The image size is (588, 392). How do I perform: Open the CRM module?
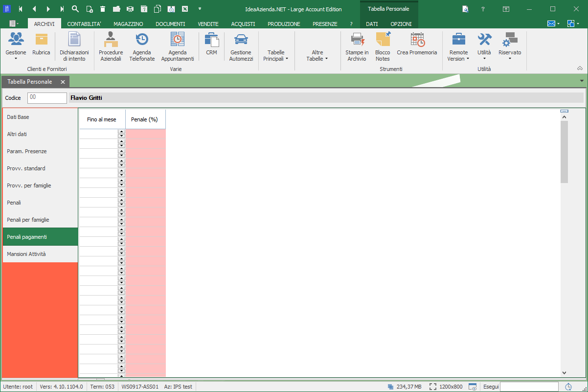click(211, 44)
